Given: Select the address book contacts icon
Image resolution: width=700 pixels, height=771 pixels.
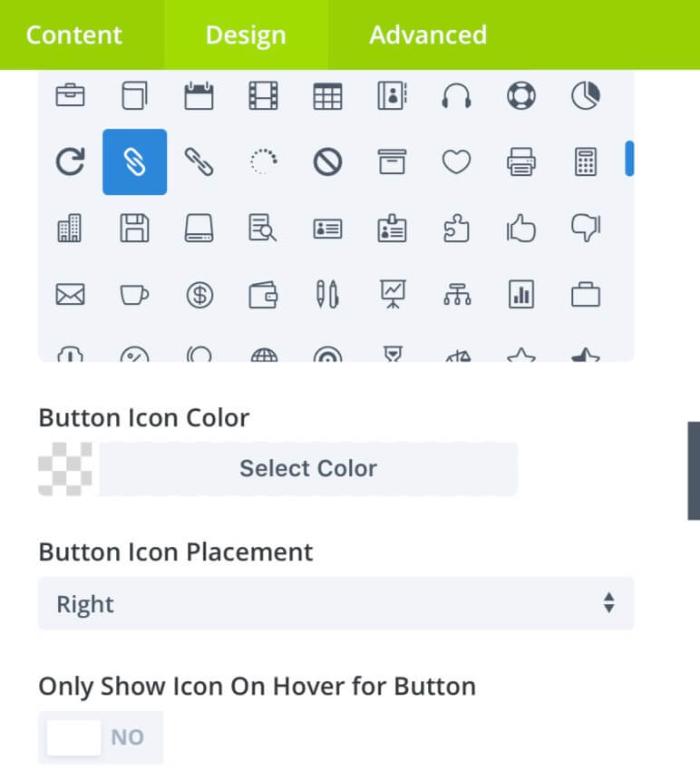Looking at the screenshot, I should pos(393,95).
